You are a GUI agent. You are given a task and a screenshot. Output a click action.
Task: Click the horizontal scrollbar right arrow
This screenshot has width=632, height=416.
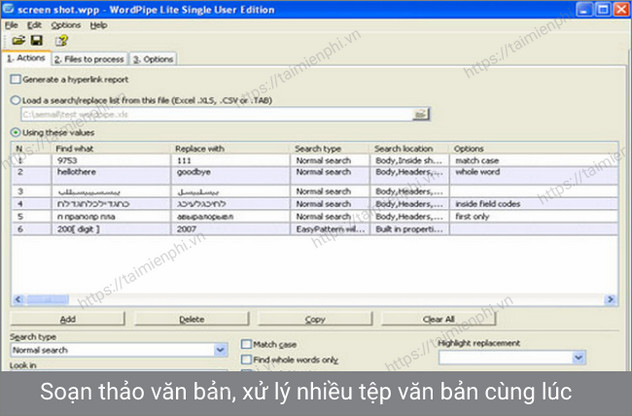click(x=610, y=299)
